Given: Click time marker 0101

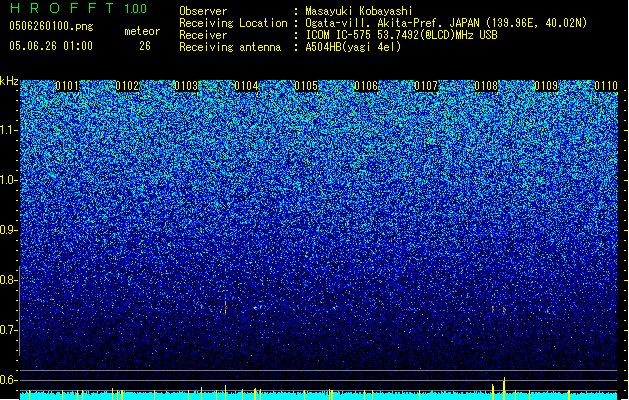Looking at the screenshot, I should click(67, 86).
